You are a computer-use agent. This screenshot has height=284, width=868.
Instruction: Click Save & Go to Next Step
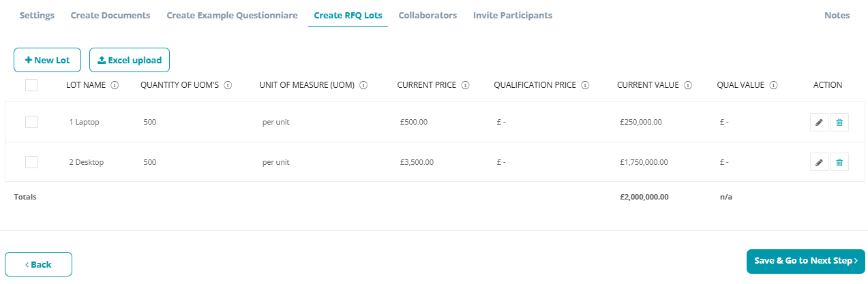[806, 261]
